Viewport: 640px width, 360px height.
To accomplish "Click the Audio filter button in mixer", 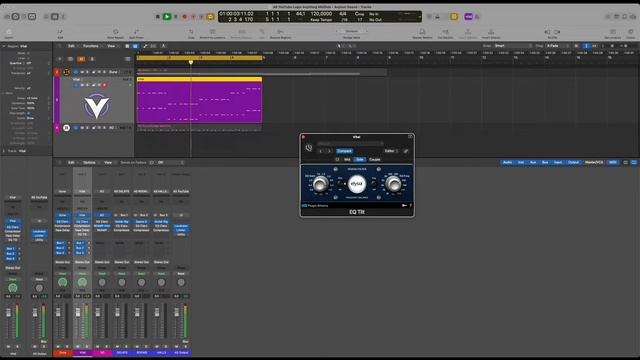I will [x=507, y=162].
